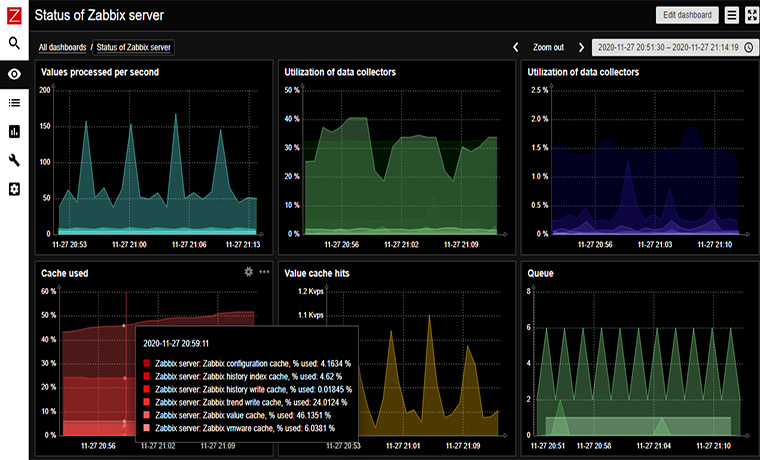Click the Cache used widget gear icon
Viewport: 760px width, 460px height.
[x=249, y=272]
